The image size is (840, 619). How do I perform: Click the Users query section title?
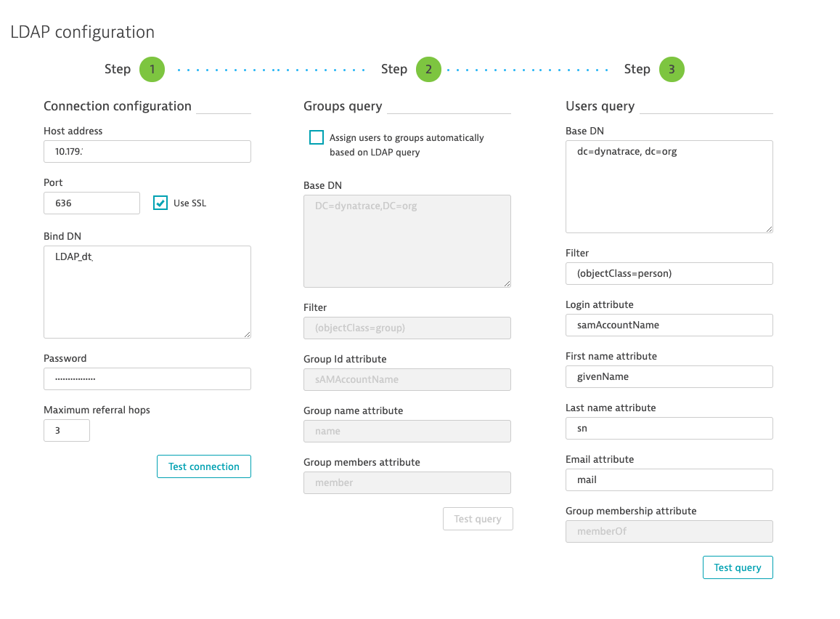click(600, 106)
